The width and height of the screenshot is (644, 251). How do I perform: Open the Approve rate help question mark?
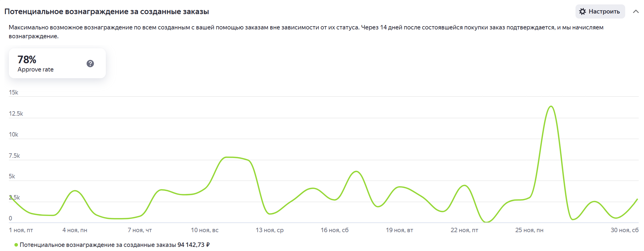coord(90,64)
